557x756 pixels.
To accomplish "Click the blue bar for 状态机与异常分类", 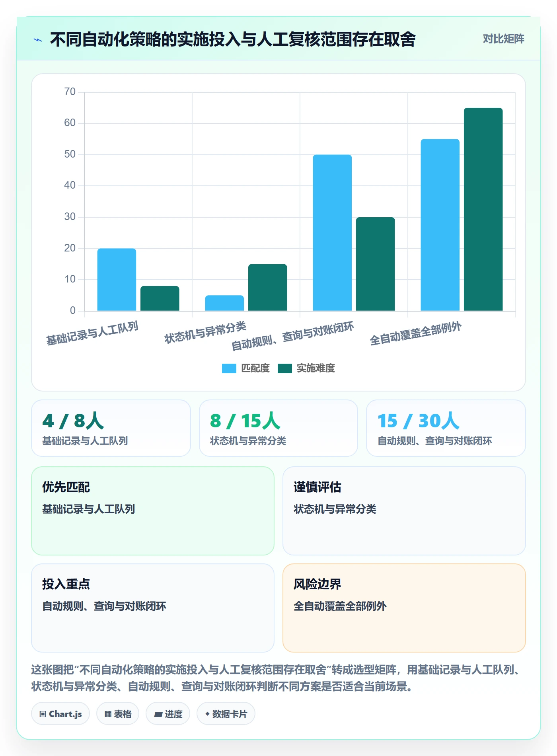I will pos(224,303).
